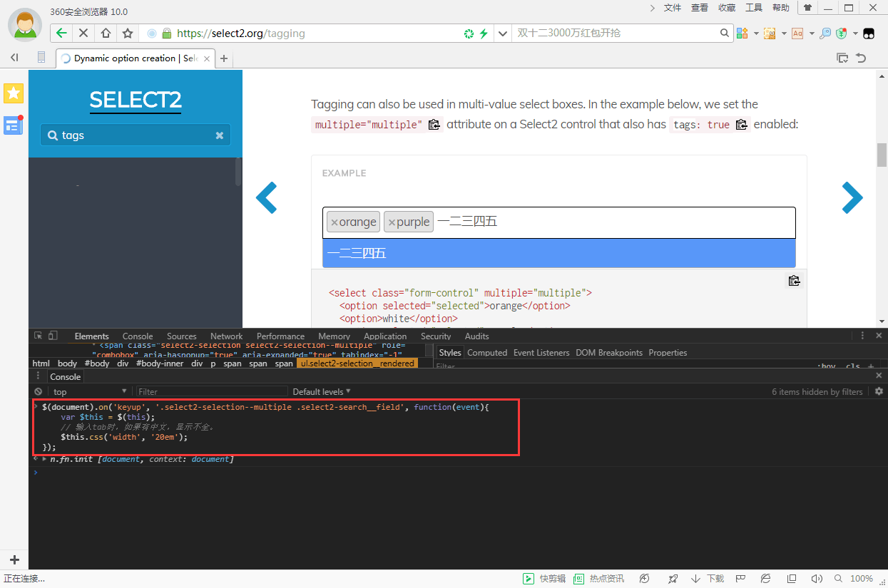This screenshot has height=588, width=888.
Task: Click the clear console icon
Action: (x=38, y=391)
